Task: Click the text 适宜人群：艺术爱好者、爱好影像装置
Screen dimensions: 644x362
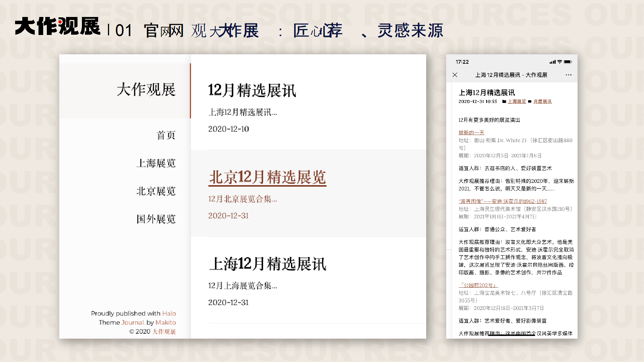Action: pyautogui.click(x=502, y=321)
